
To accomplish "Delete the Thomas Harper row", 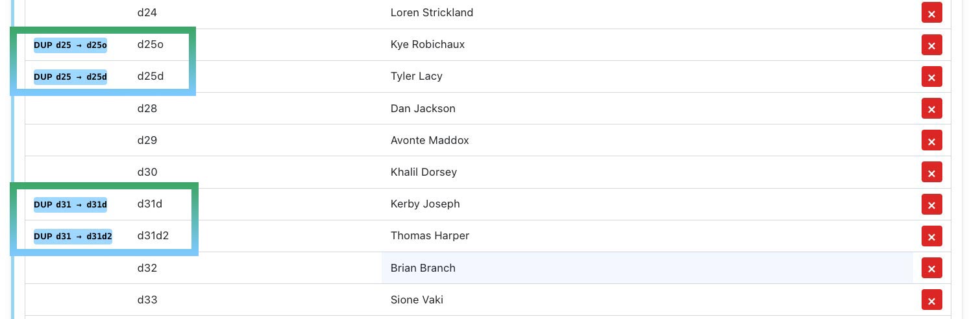I will tap(931, 236).
